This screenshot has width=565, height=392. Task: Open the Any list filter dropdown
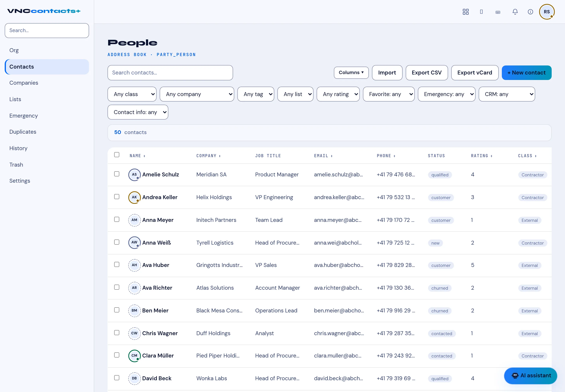click(295, 94)
